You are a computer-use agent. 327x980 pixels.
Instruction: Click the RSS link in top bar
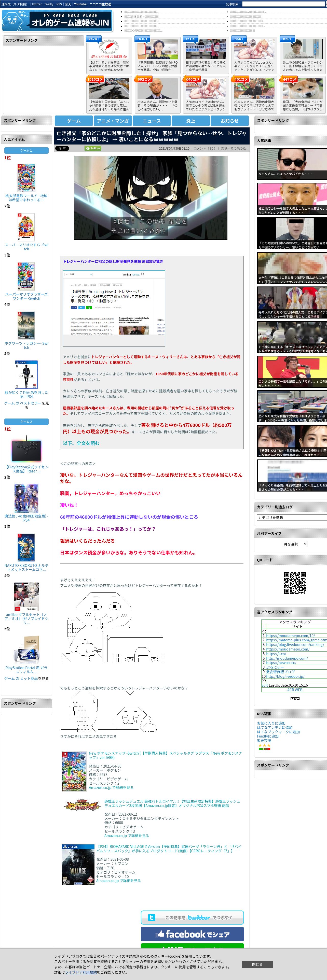[59, 4]
